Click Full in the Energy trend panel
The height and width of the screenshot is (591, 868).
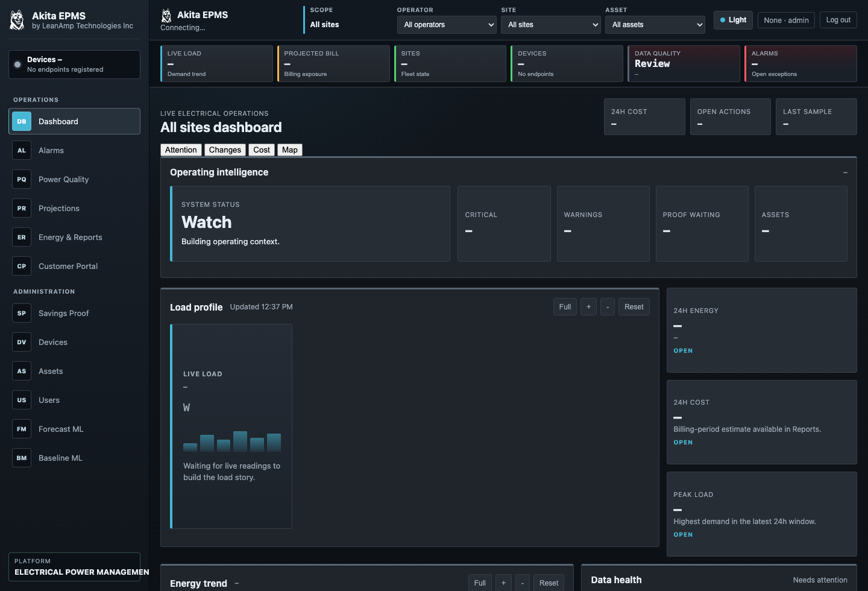(x=480, y=583)
